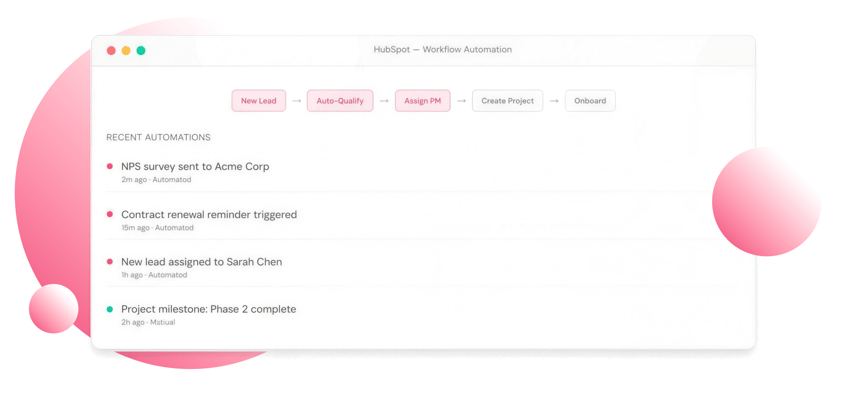This screenshot has height=403, width=850.
Task: Select the red dot beside New lead assigned
Action: [110, 262]
